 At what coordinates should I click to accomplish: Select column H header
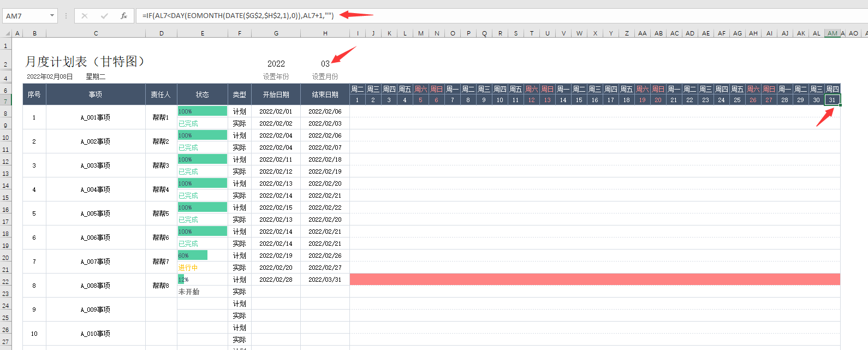coord(325,33)
